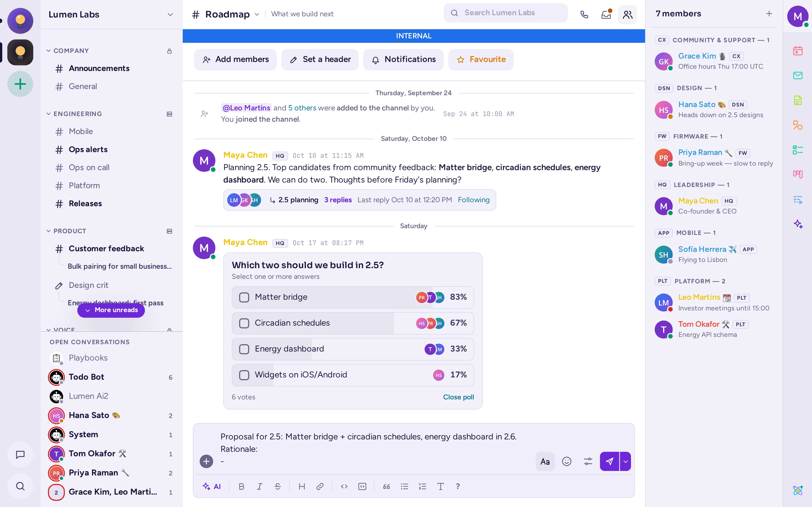Apply bold formatting in the composer toolbar
Image resolution: width=812 pixels, height=507 pixels.
tap(241, 486)
